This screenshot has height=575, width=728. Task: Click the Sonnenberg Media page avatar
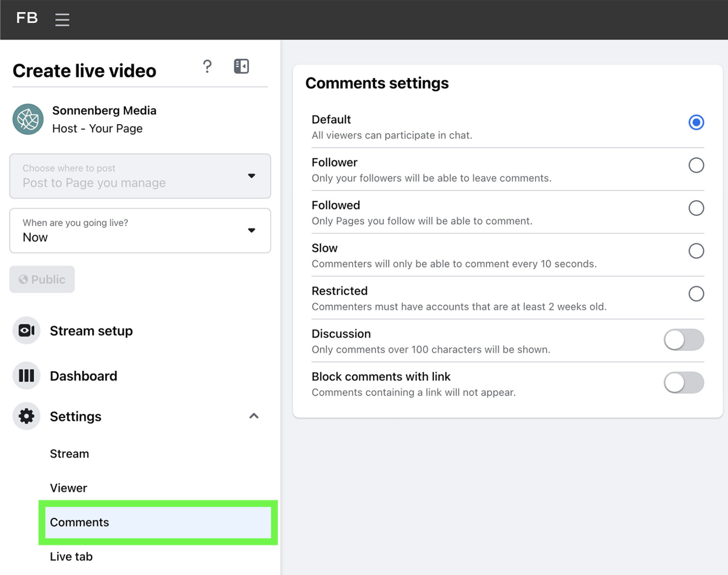tap(28, 120)
